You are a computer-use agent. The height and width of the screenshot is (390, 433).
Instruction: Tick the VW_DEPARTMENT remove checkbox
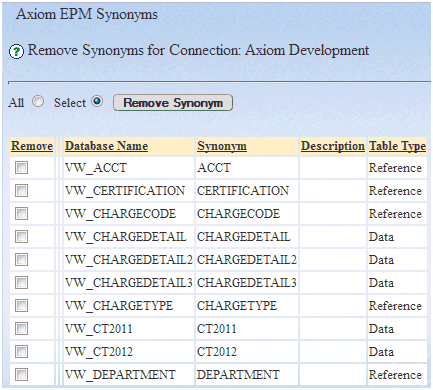(21, 374)
